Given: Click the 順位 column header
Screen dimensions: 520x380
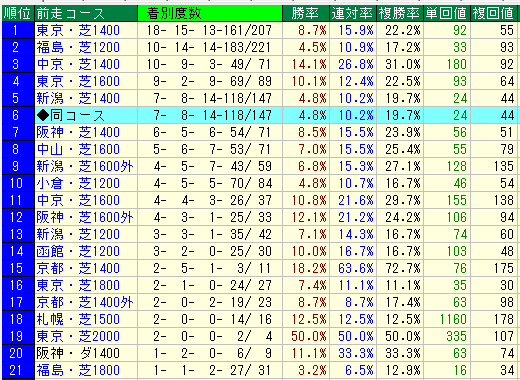Looking at the screenshot, I should (x=18, y=13).
